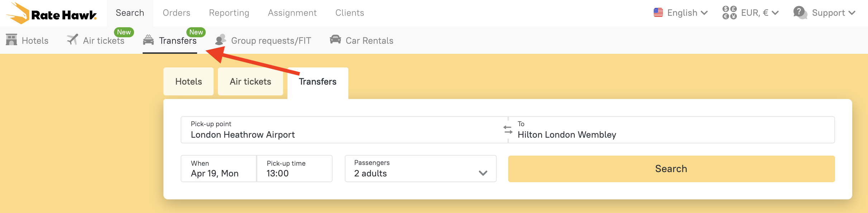Swap pick-up and destination with arrows icon
Image resolution: width=868 pixels, height=213 pixels.
click(x=508, y=129)
